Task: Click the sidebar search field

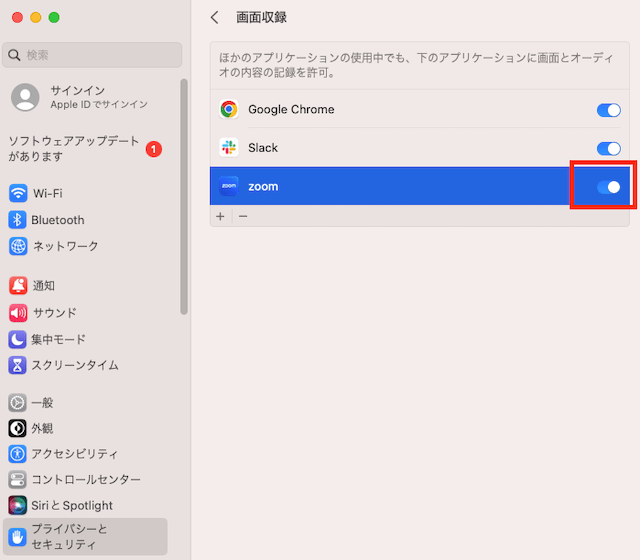Action: point(93,55)
